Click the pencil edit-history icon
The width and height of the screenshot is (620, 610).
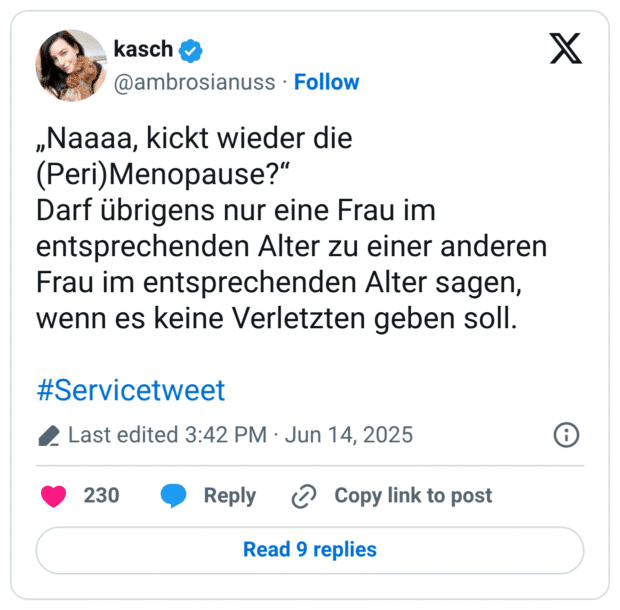(48, 436)
